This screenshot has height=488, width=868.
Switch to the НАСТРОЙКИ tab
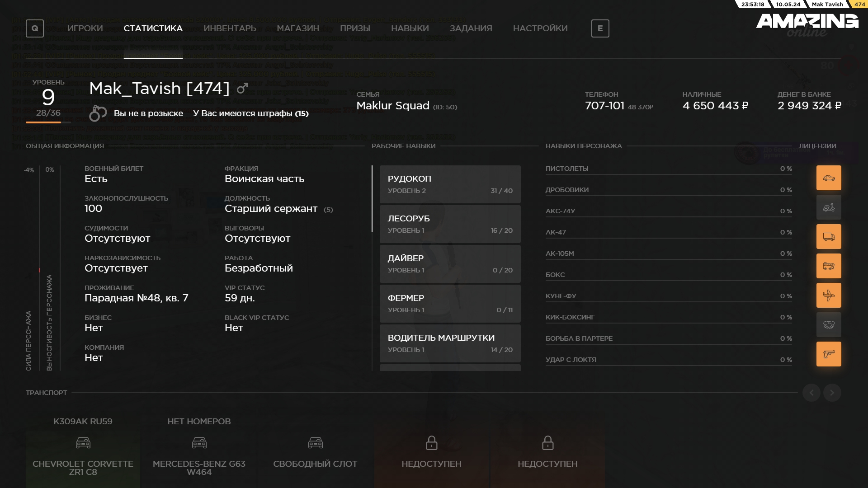[x=540, y=28]
